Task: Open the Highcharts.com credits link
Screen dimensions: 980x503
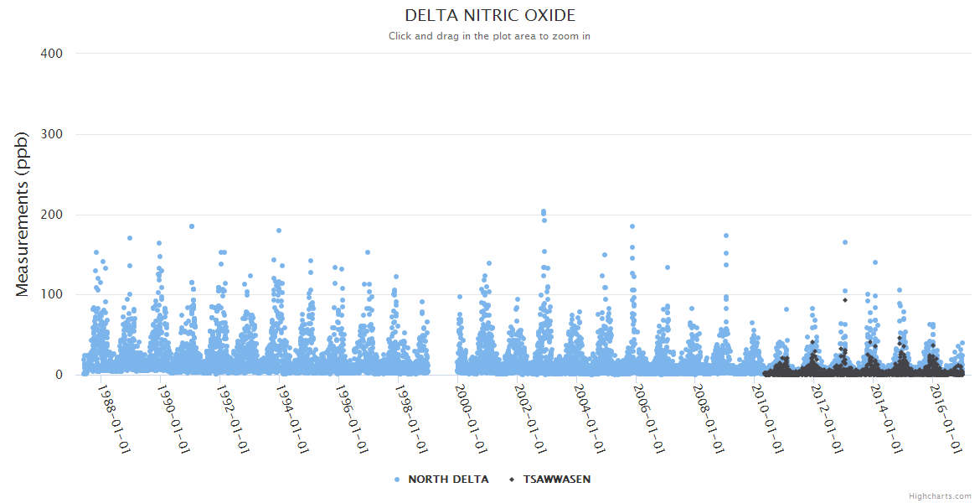Action: [x=940, y=495]
